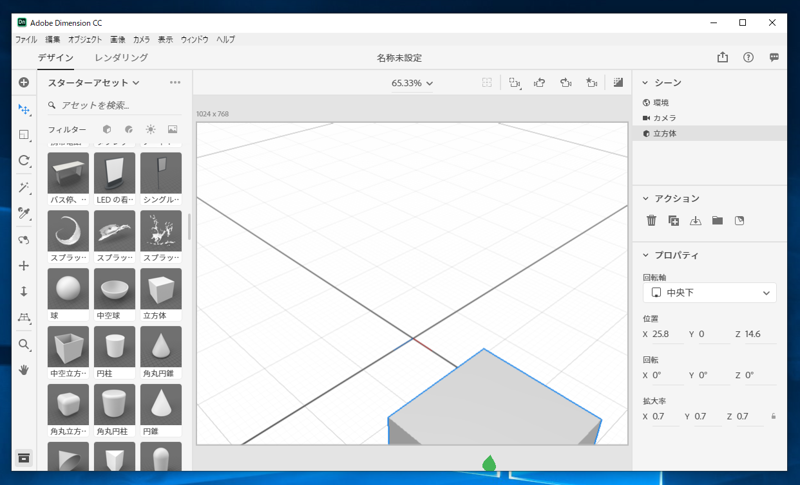The height and width of the screenshot is (485, 800).
Task: Delete selected object with trash icon
Action: pos(652,220)
